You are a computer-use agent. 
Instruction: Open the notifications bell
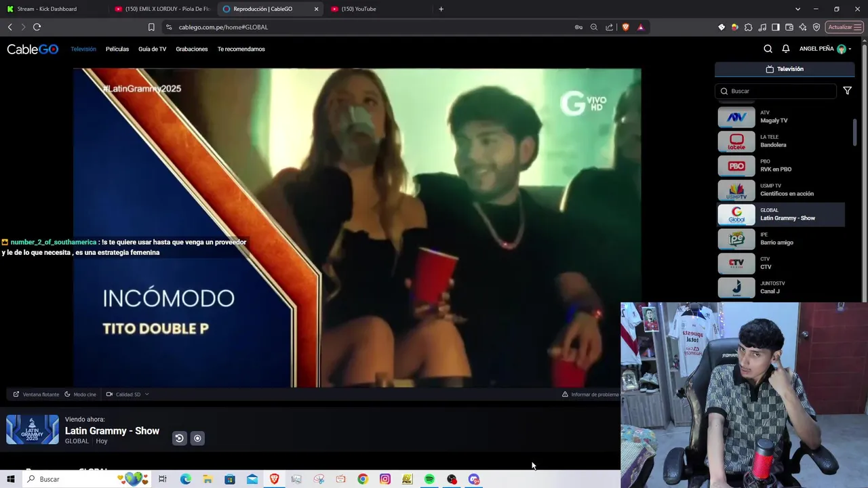[x=786, y=49]
